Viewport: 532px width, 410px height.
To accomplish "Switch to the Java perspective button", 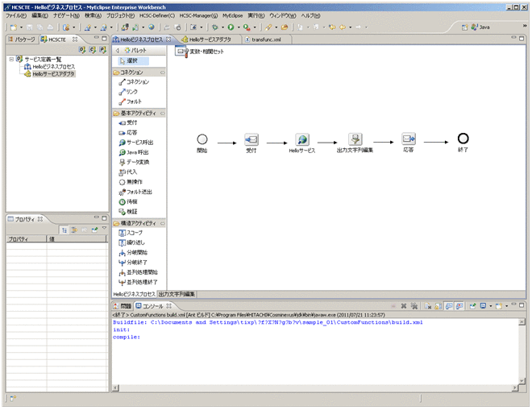I will click(x=480, y=27).
